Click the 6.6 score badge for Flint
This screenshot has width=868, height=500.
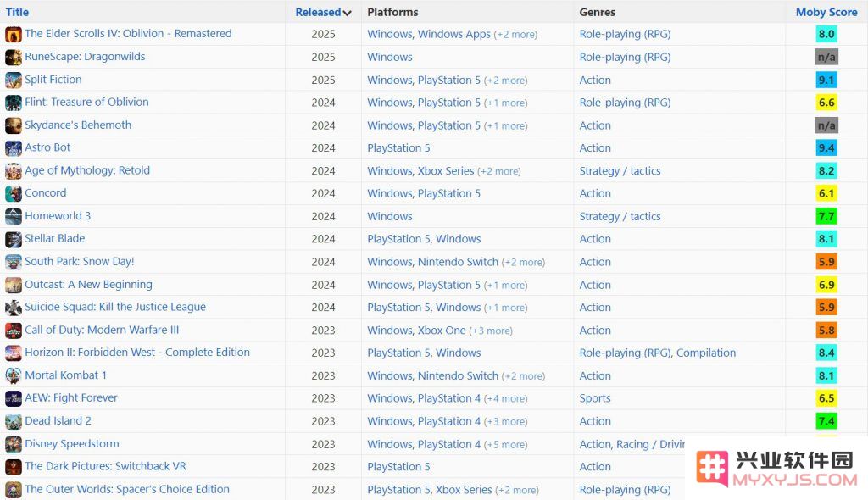826,103
